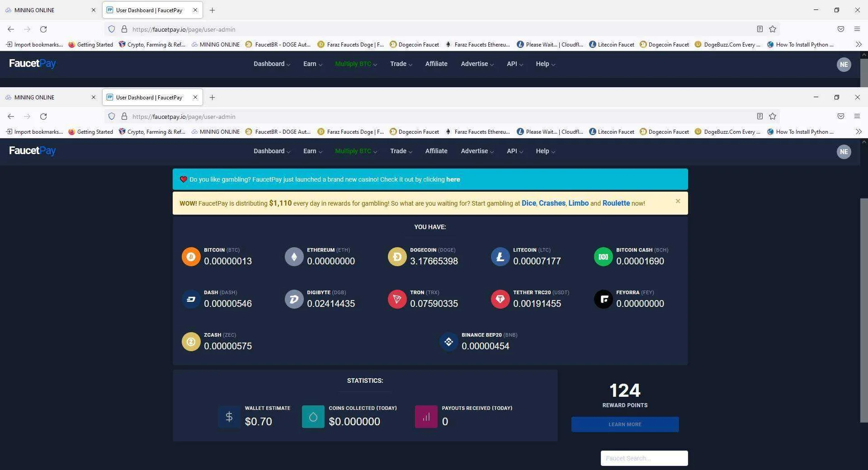Reload the page in the upper browser window
The height and width of the screenshot is (470, 868).
(x=43, y=29)
